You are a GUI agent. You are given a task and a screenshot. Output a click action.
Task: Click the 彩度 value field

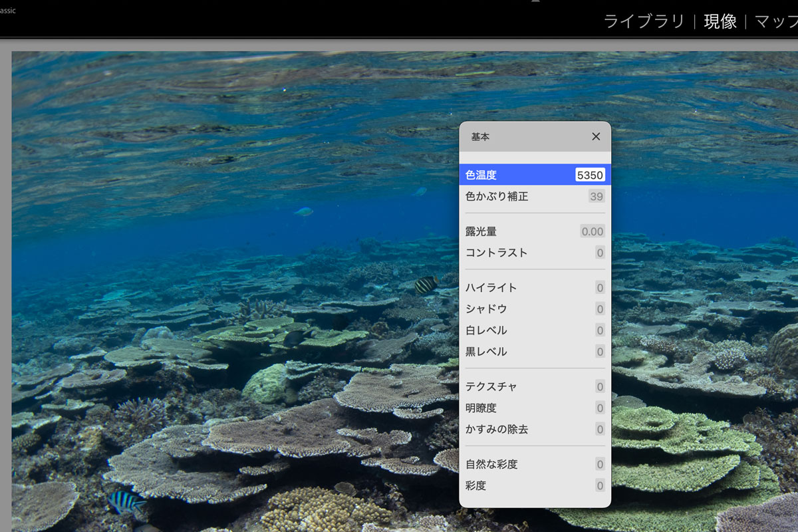click(x=600, y=486)
